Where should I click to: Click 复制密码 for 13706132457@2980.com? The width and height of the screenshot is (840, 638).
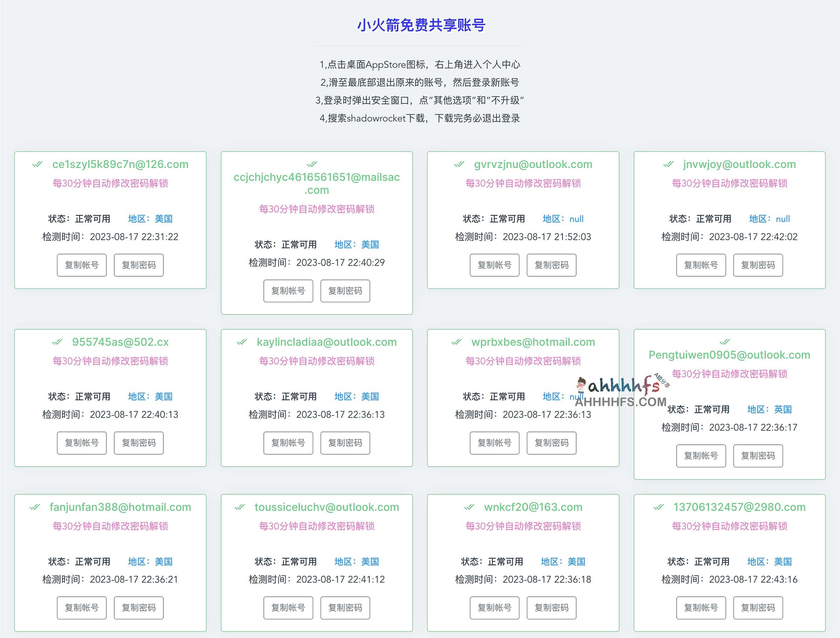pyautogui.click(x=758, y=607)
